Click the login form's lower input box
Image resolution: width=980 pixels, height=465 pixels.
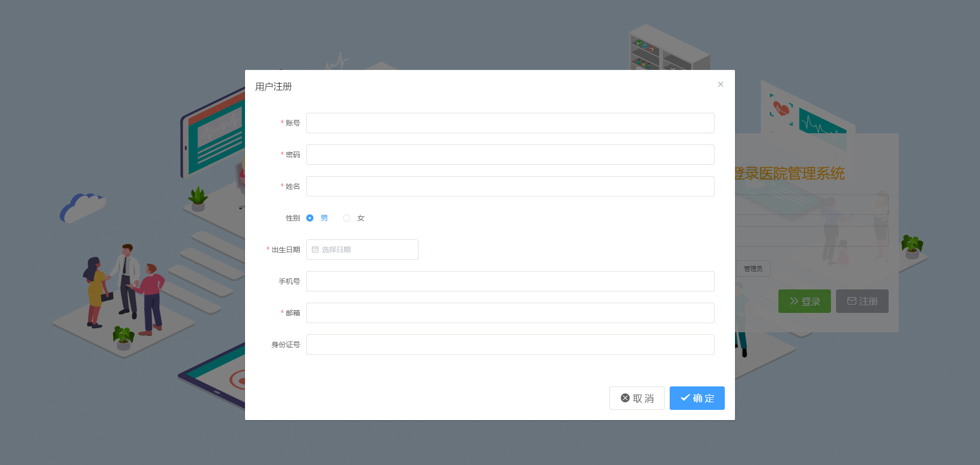(812, 236)
